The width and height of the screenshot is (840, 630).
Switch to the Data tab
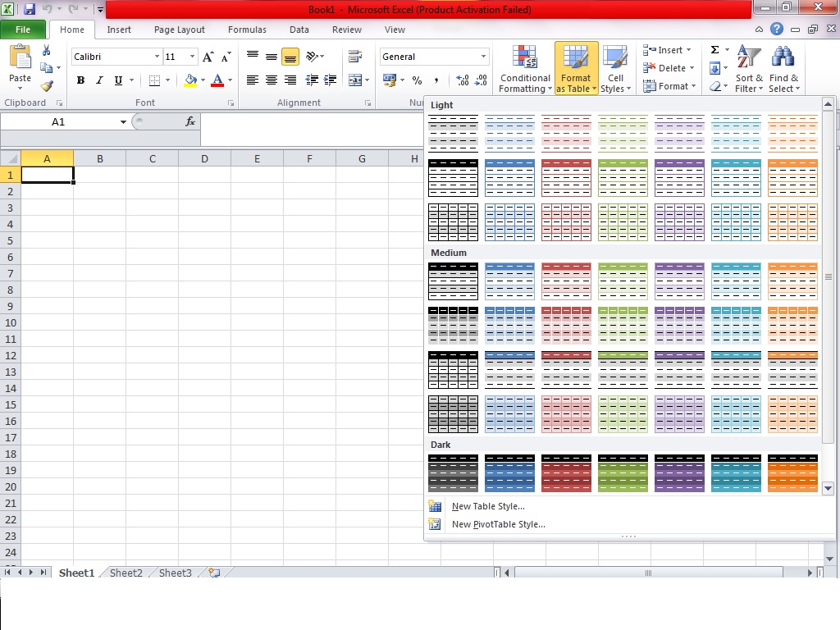[x=299, y=30]
